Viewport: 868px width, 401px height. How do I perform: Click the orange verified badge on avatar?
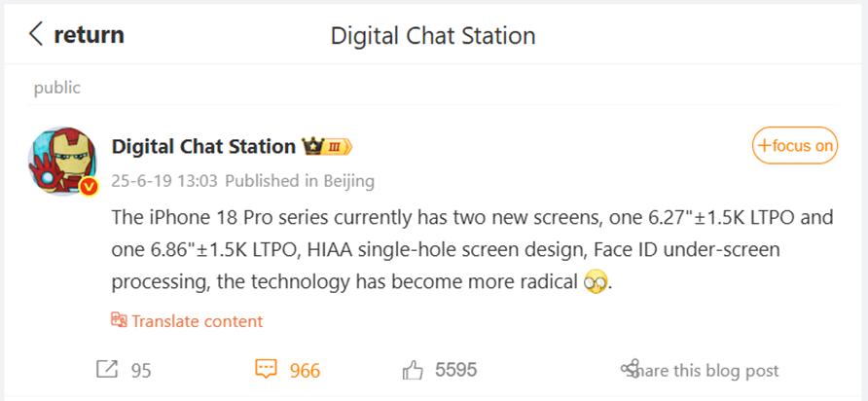click(x=89, y=187)
